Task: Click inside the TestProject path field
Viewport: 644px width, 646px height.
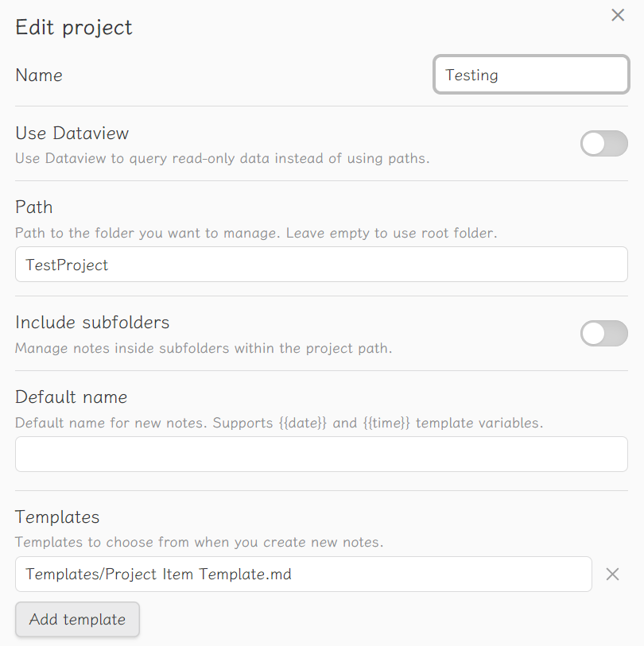Action: pos(321,264)
